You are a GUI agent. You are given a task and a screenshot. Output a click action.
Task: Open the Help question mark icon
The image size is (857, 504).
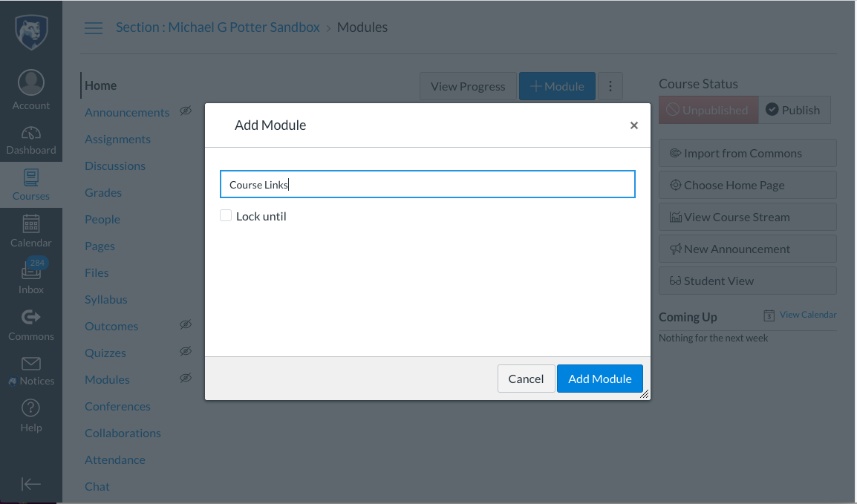(x=31, y=408)
